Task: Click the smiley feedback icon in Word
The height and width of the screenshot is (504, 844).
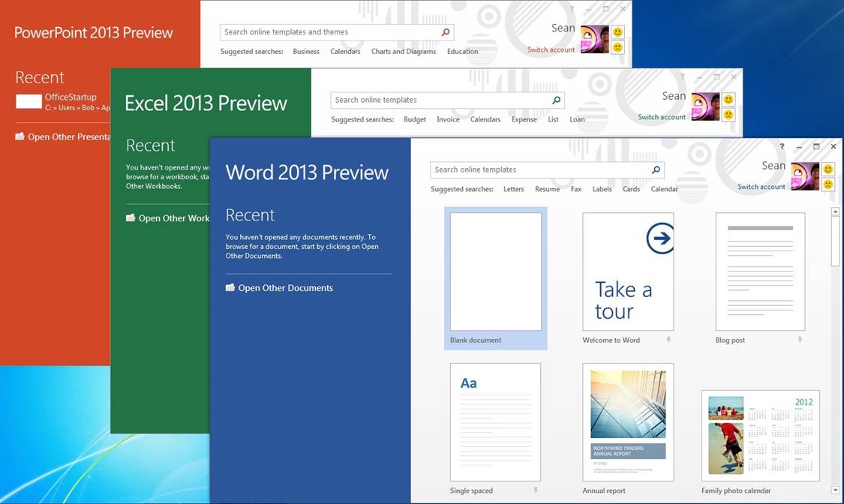Action: [x=828, y=169]
